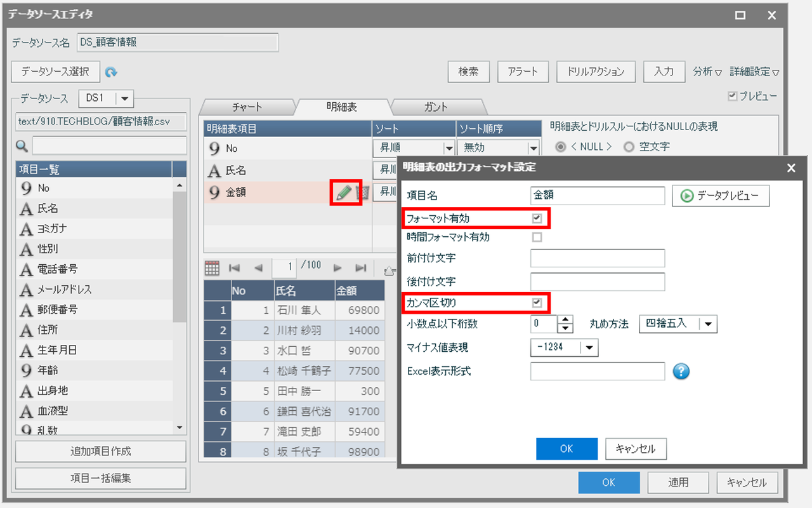This screenshot has height=508, width=812.
Task: Switch to the ガント tab
Action: tap(435, 107)
